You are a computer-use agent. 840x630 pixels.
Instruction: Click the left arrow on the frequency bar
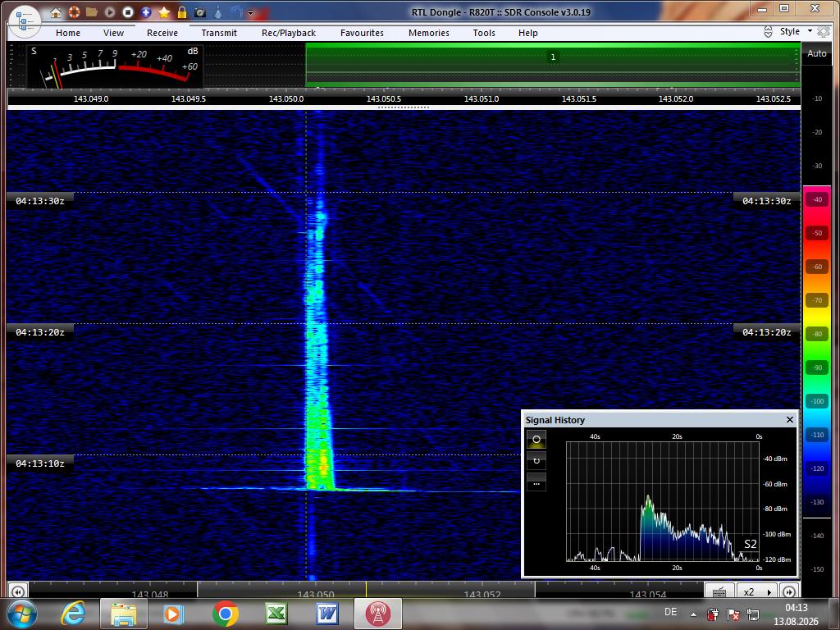17,591
